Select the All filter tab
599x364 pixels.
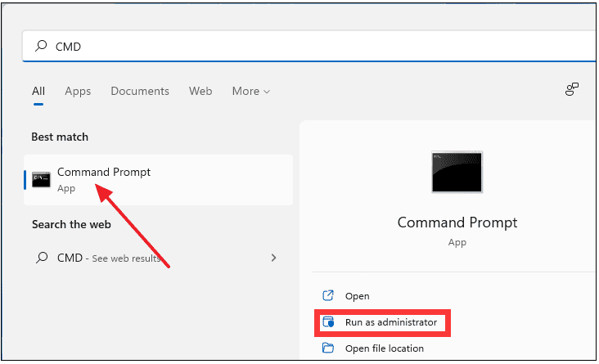[38, 91]
